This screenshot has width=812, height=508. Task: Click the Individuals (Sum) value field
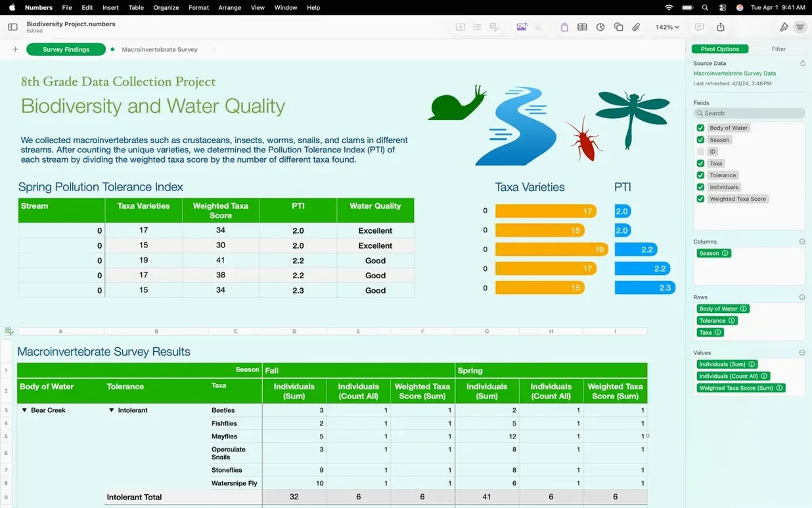727,364
